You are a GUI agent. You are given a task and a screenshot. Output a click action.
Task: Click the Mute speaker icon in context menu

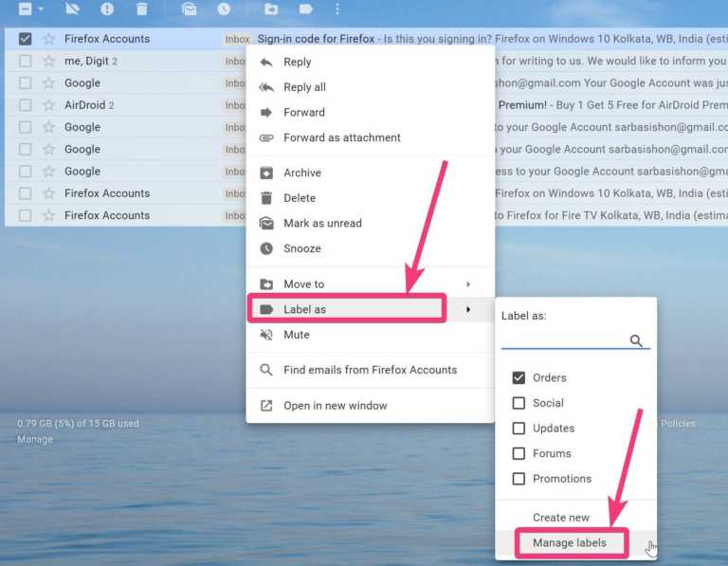click(266, 335)
